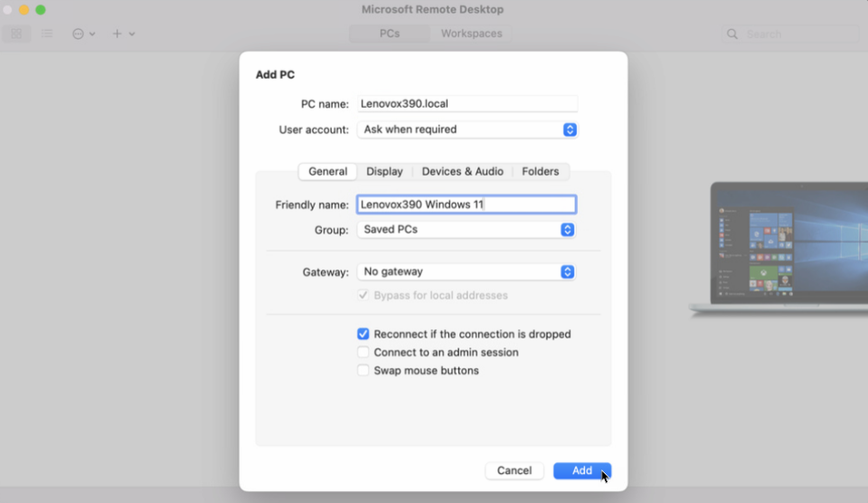Viewport: 868px width, 503px height.
Task: Expand the chevron next to the plus icon
Action: (132, 33)
